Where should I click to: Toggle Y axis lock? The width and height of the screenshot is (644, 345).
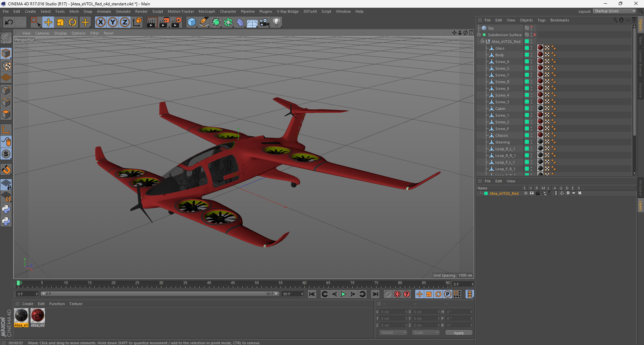[x=113, y=22]
